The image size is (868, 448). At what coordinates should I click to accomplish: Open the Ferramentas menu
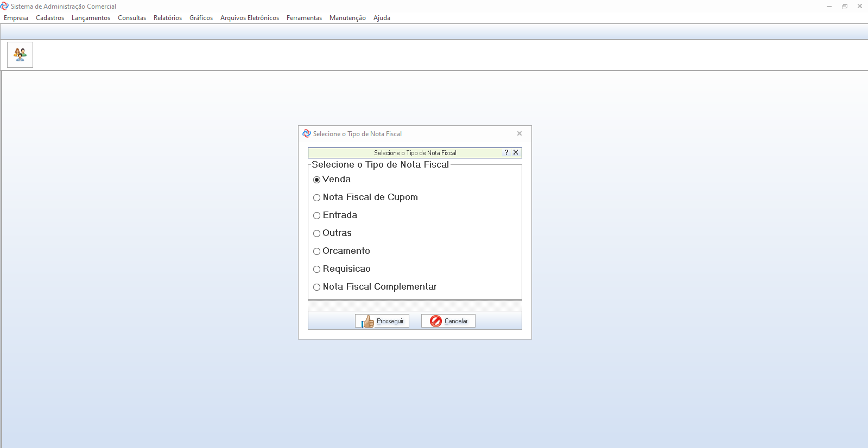304,18
